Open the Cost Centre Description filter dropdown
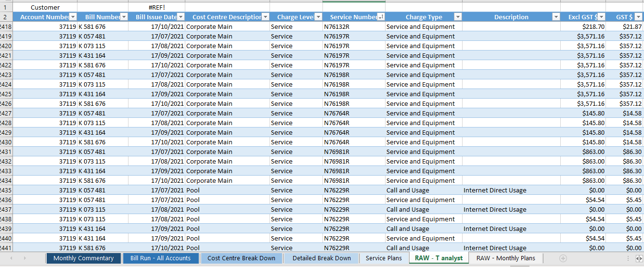The height and width of the screenshot is (267, 644). coord(265,17)
